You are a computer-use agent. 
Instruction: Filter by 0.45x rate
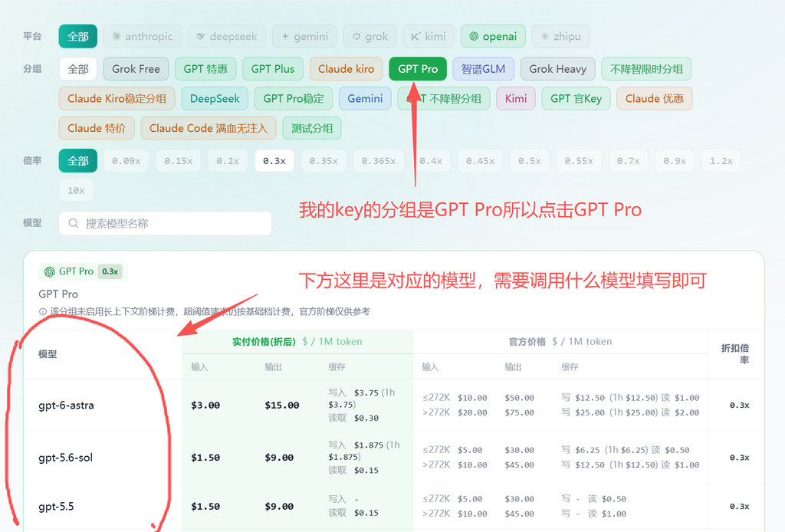[480, 161]
